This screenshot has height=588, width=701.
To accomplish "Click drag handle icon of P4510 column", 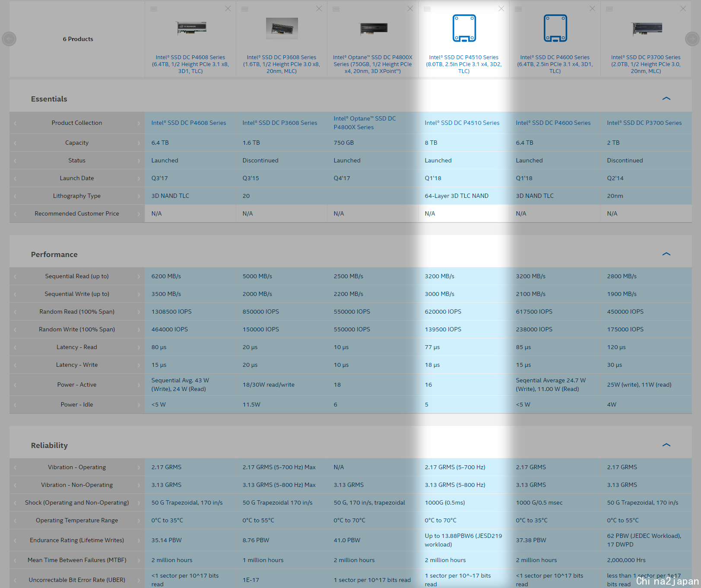I will coord(427,9).
